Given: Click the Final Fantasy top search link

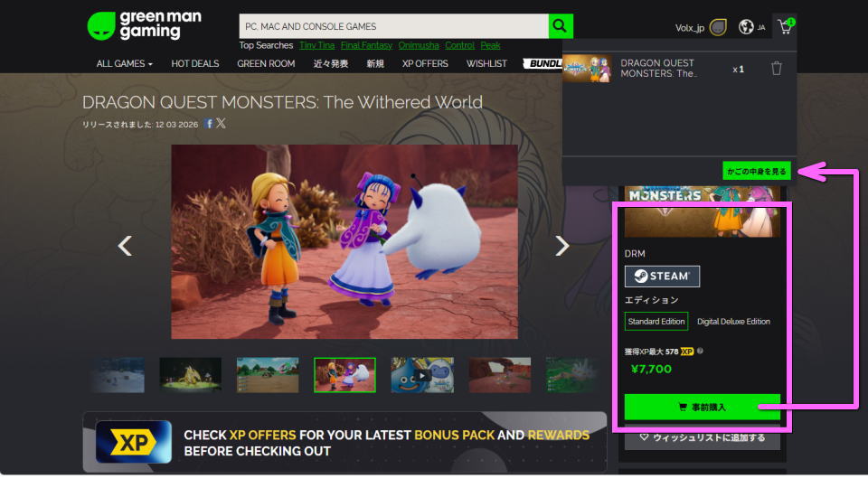Looking at the screenshot, I should coord(366,45).
